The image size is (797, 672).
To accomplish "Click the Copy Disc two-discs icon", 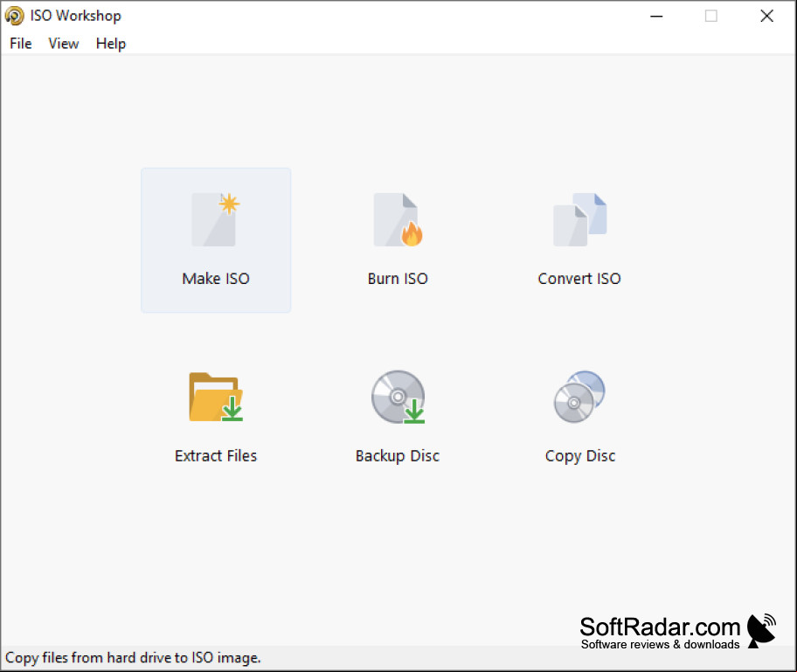I will click(x=579, y=397).
